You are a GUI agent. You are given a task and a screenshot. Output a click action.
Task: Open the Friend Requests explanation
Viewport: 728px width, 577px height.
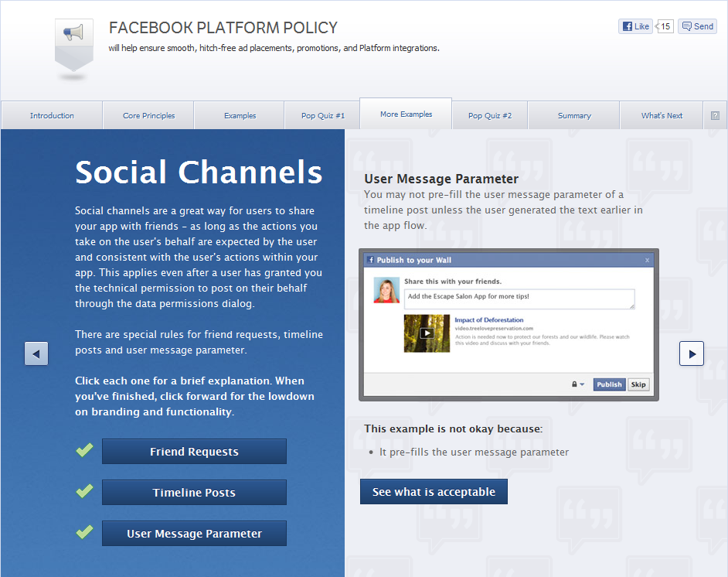(x=194, y=452)
